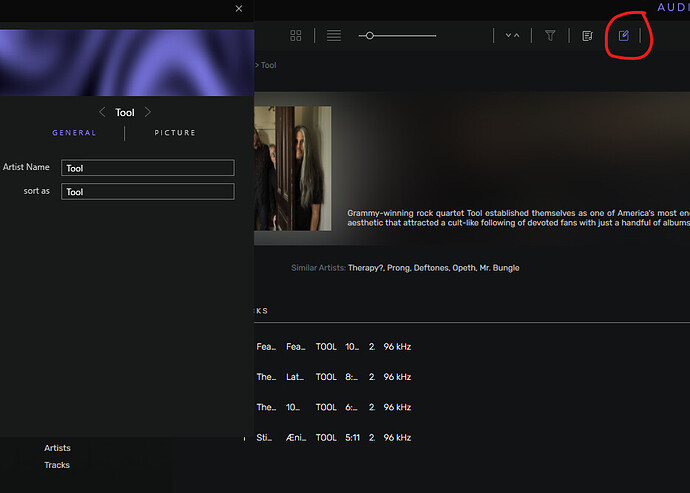Click the sort as input field
The width and height of the screenshot is (690, 493).
(x=148, y=191)
